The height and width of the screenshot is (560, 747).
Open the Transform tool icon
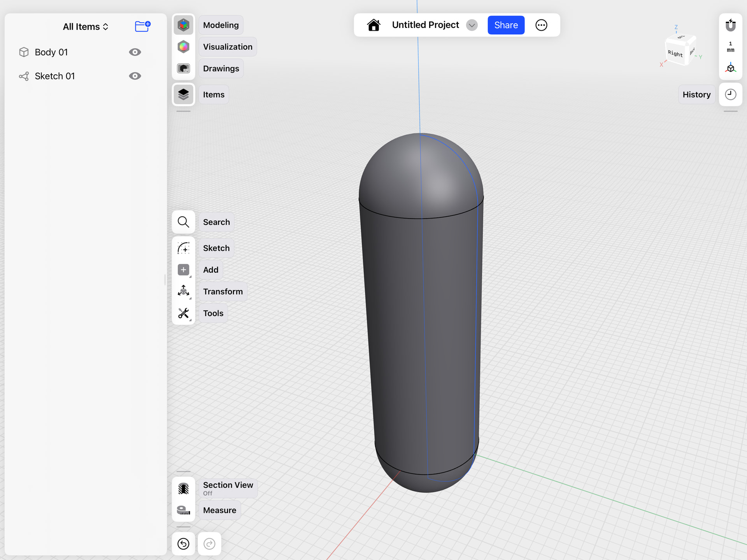183,291
